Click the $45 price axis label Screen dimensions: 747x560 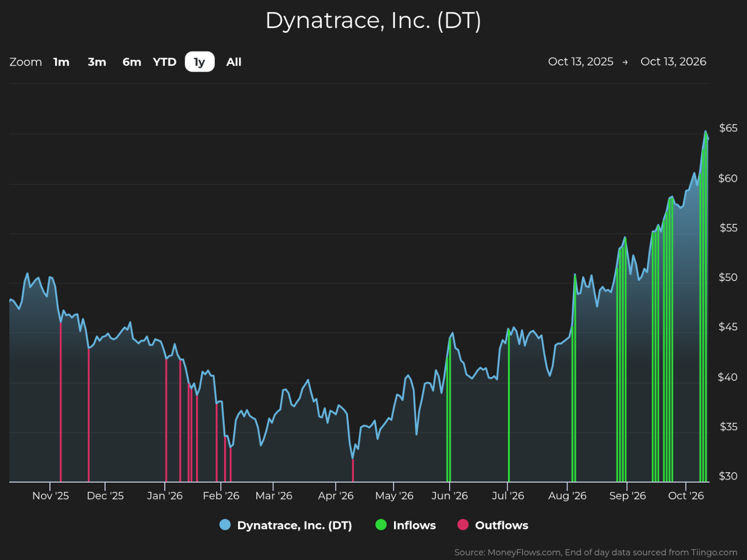(728, 326)
